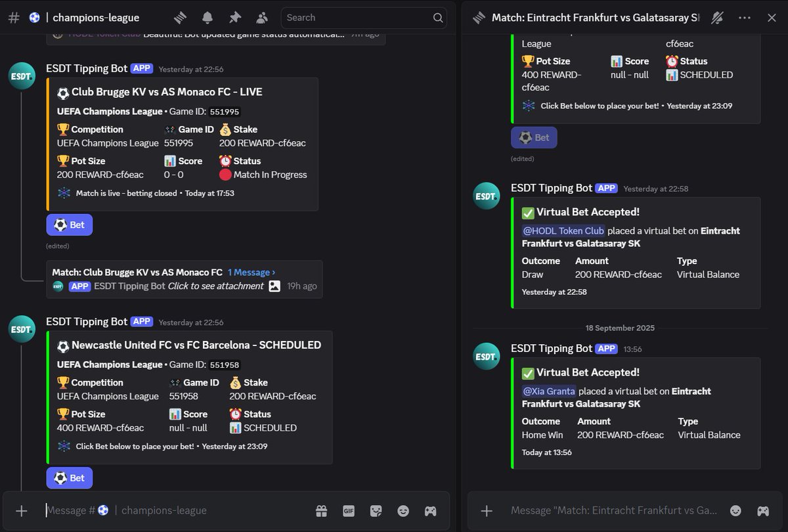Click ESDT bot avatar at 13:56 thread message
Viewport: 788px width, 532px height.
point(487,356)
